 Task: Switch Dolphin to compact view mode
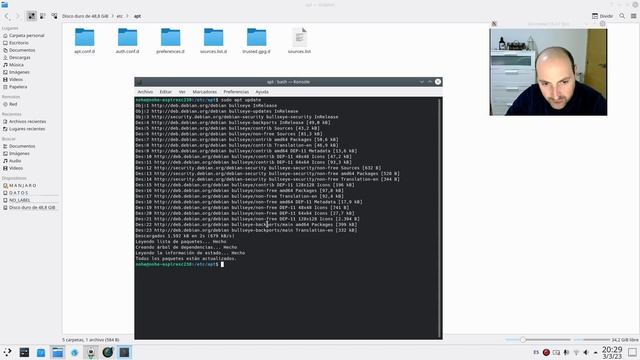[42, 16]
